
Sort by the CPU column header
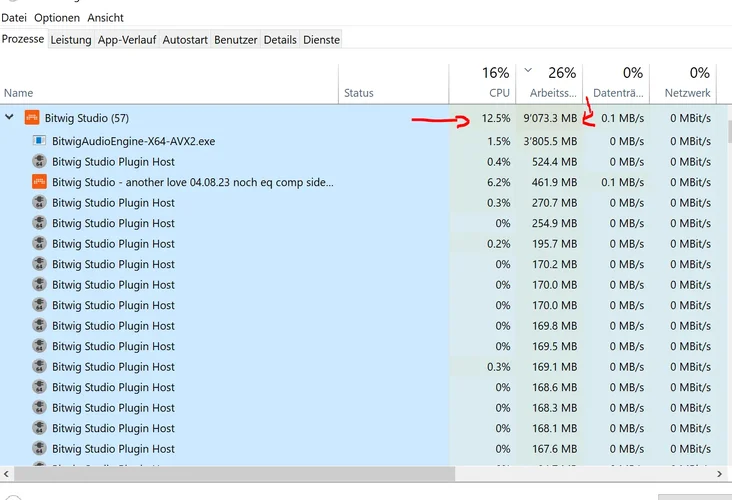pos(482,84)
